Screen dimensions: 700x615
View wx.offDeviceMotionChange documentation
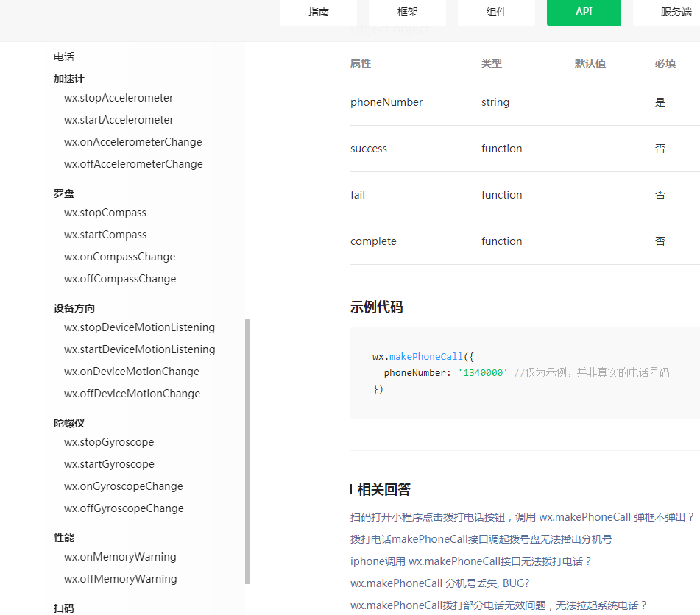point(132,393)
